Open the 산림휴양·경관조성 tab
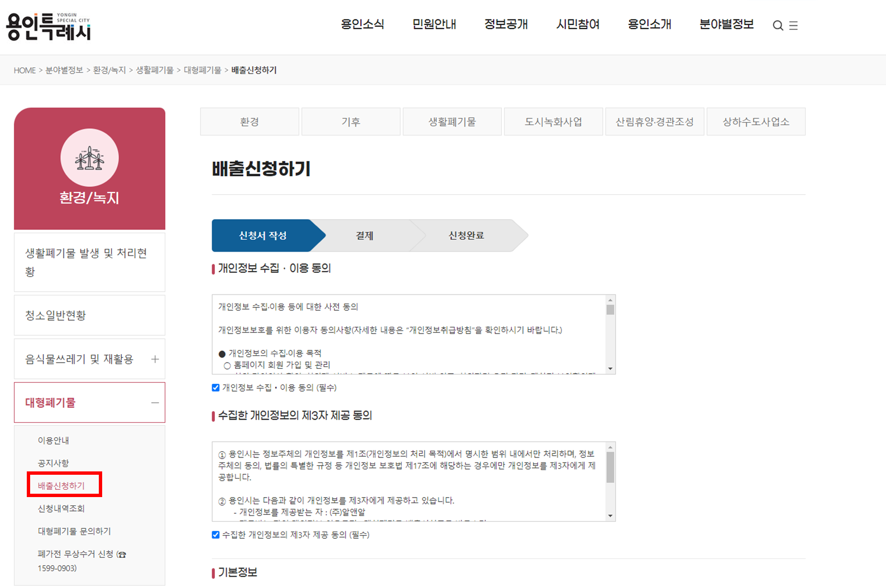886x588 pixels. tap(655, 122)
